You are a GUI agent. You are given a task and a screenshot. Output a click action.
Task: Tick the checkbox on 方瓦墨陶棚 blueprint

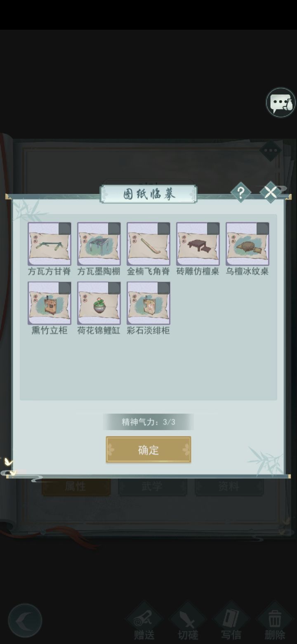point(114,229)
